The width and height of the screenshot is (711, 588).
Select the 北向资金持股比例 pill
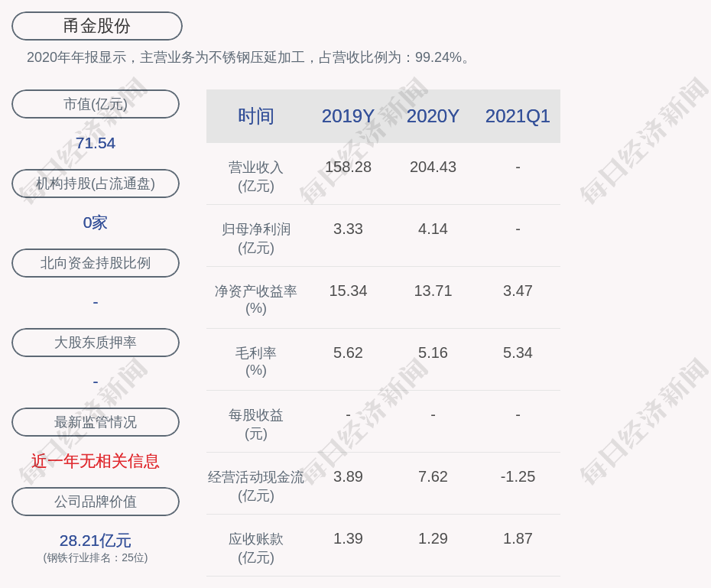click(96, 263)
